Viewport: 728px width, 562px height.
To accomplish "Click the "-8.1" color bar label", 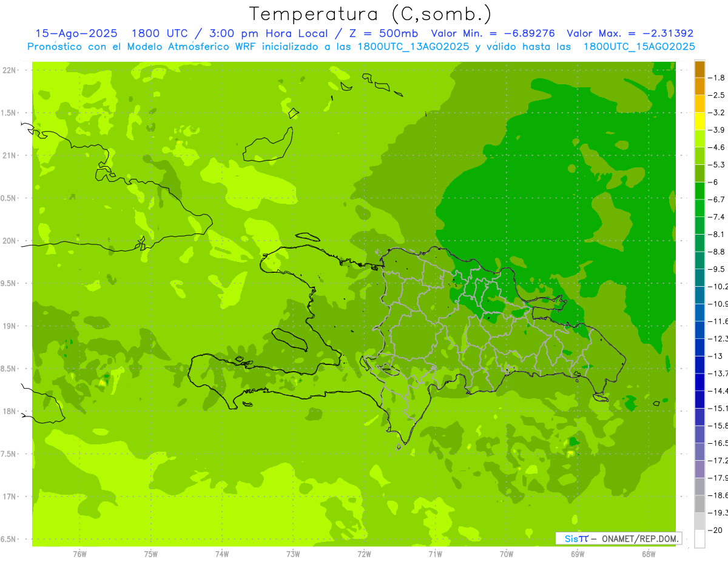I will (717, 235).
